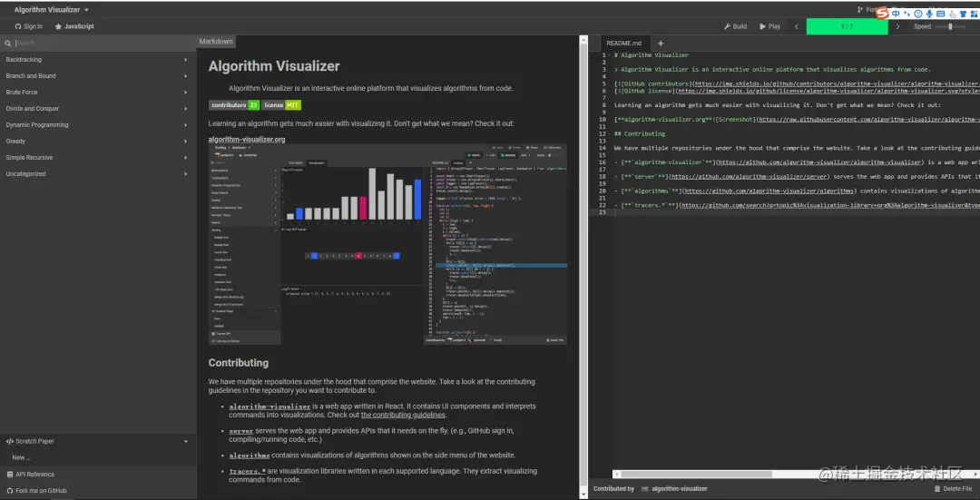The height and width of the screenshot is (500, 980).
Task: Click the "# Algorithm Visualizer" line in editor
Action: [652, 55]
